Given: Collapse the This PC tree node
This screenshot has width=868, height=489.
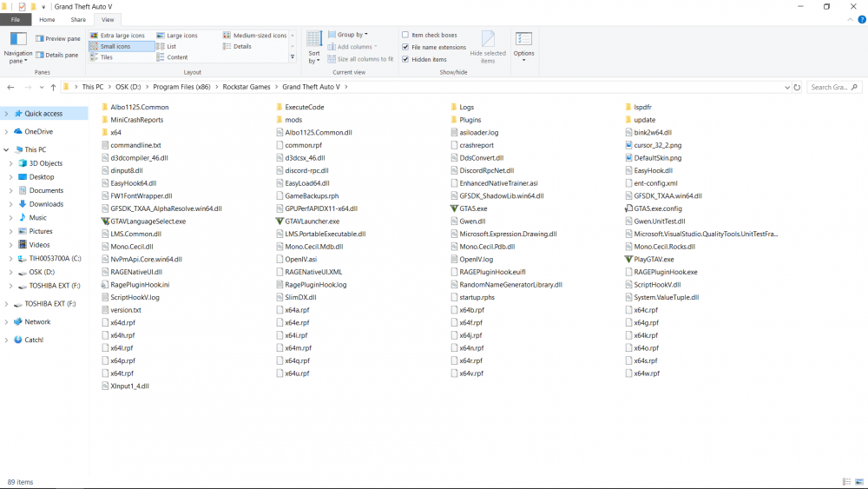Looking at the screenshot, I should point(6,149).
